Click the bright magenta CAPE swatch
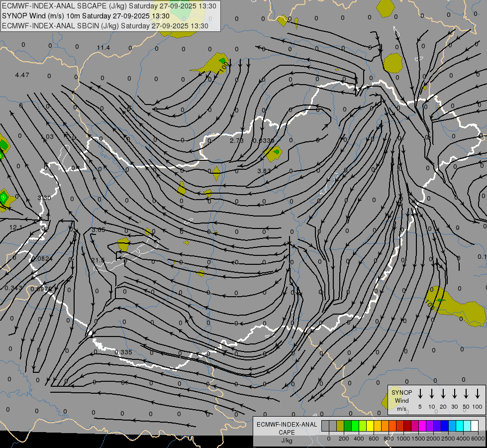Viewport: 487px width, 448px height. [x=422, y=426]
